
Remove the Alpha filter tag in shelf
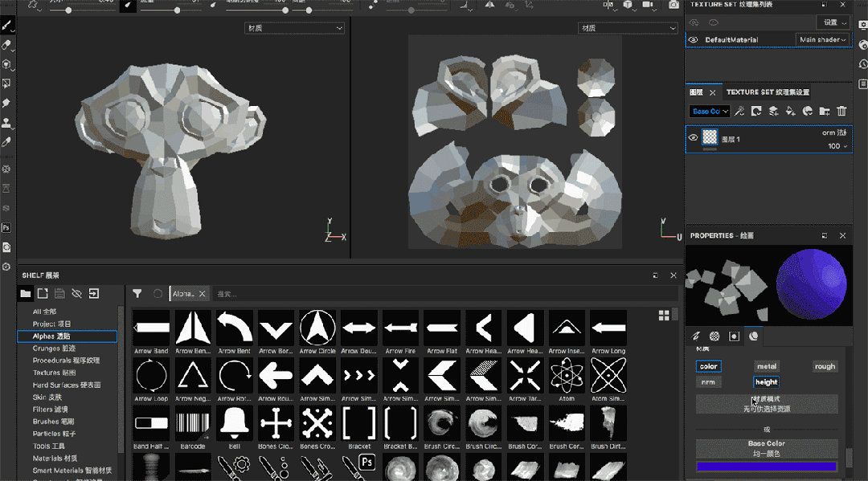(202, 294)
